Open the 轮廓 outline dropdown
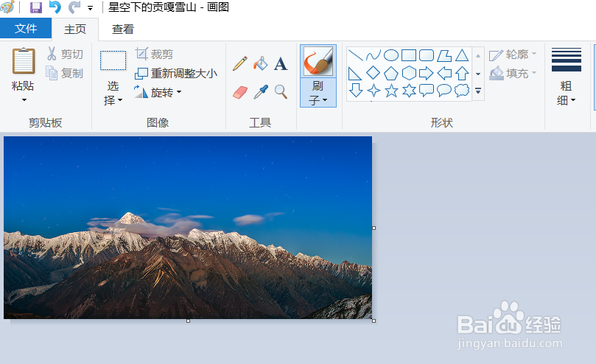Image resolution: width=596 pixels, height=364 pixels. [x=513, y=55]
